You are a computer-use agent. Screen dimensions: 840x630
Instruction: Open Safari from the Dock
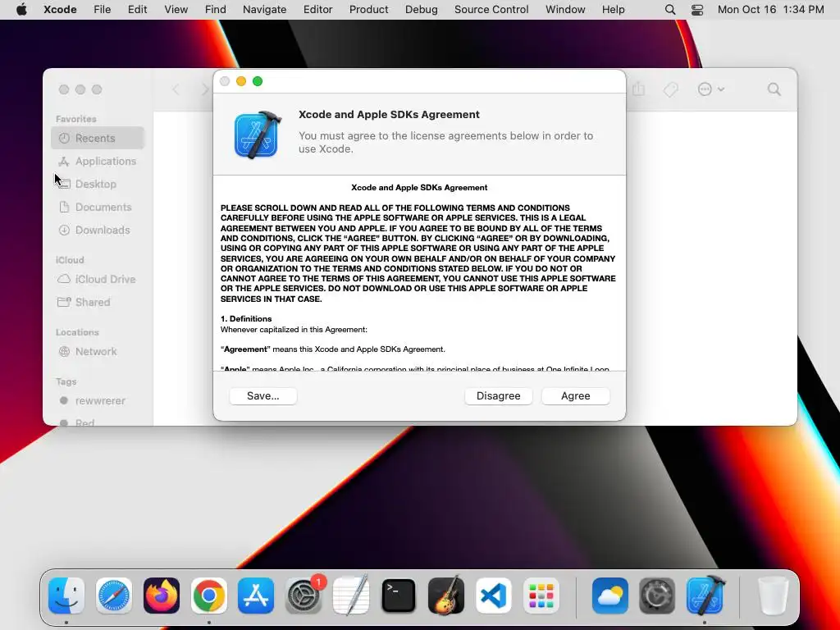pos(114,596)
